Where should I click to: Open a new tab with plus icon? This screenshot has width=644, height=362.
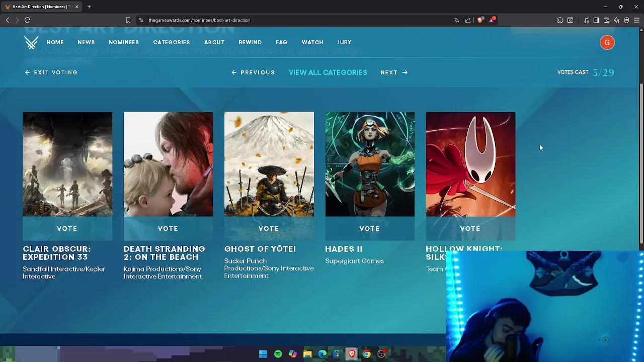tap(89, 7)
